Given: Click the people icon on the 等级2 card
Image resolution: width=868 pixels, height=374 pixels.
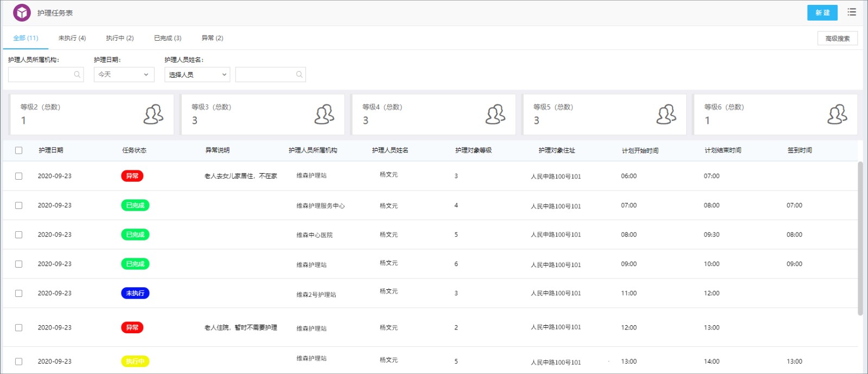Looking at the screenshot, I should click(x=154, y=115).
